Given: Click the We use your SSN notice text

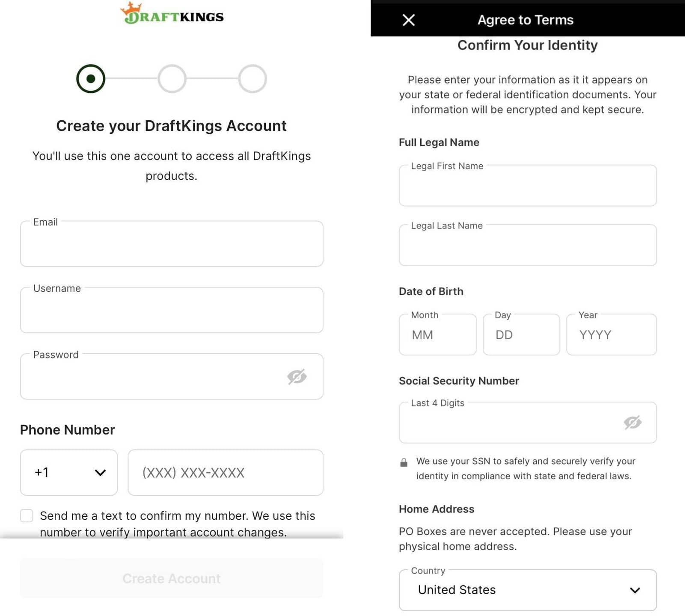Looking at the screenshot, I should tap(526, 469).
